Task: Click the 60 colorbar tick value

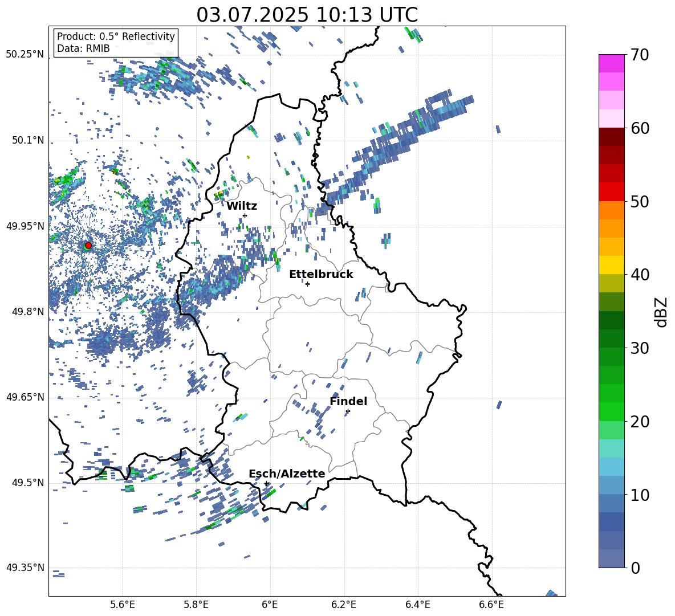Action: click(640, 128)
